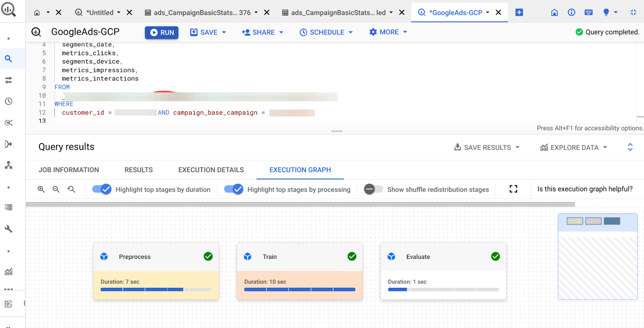The height and width of the screenshot is (328, 644).
Task: Click the graph horizontal scrollbar
Action: pos(300,204)
